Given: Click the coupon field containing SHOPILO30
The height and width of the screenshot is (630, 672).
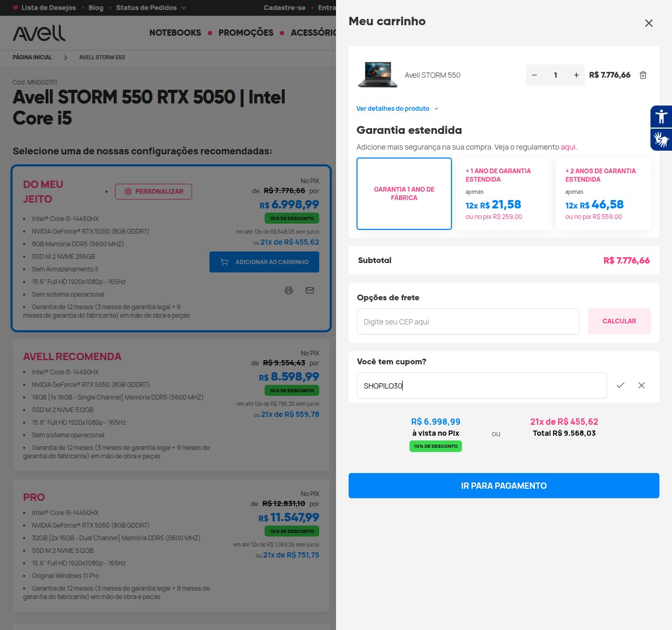Looking at the screenshot, I should pyautogui.click(x=482, y=385).
